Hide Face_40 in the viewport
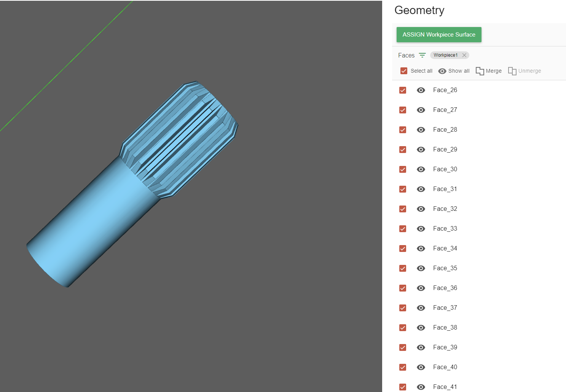This screenshot has height=392, width=566. pyautogui.click(x=421, y=367)
